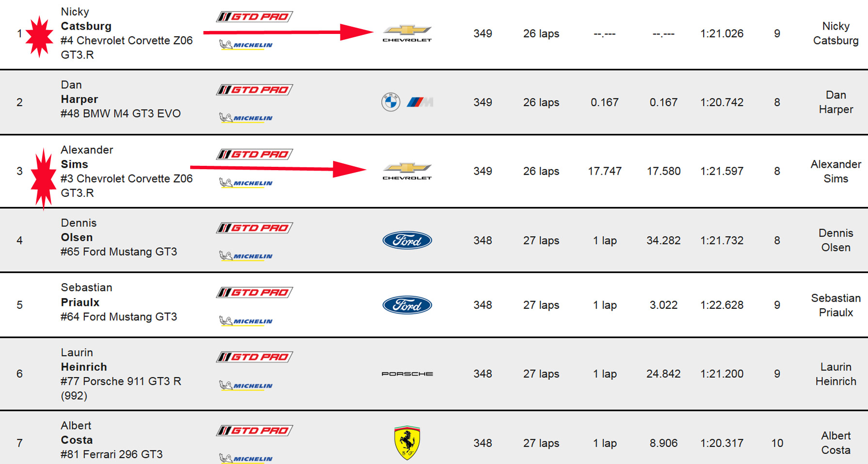
Task: Click the Michelin logo in Heinrich's row
Action: coord(246,385)
